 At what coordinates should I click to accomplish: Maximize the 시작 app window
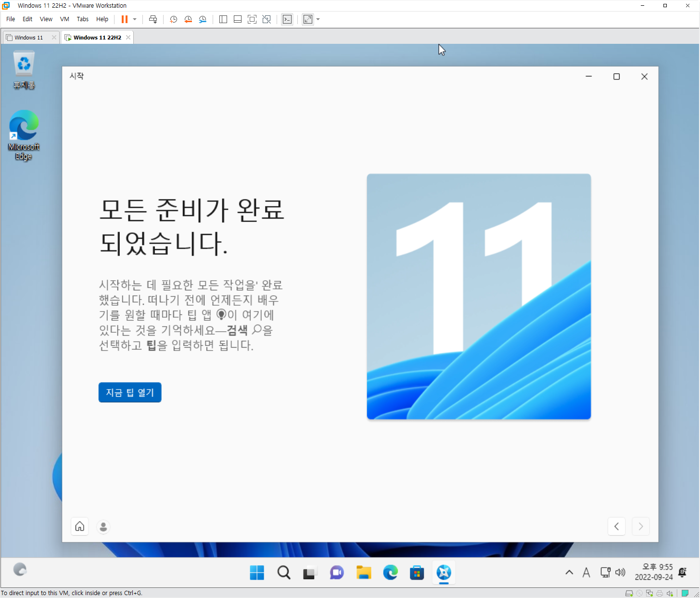pyautogui.click(x=617, y=77)
